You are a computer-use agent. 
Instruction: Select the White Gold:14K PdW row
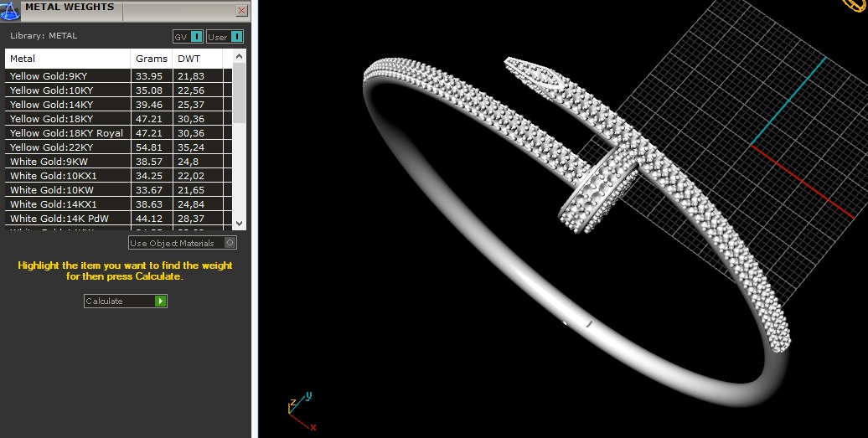point(118,219)
